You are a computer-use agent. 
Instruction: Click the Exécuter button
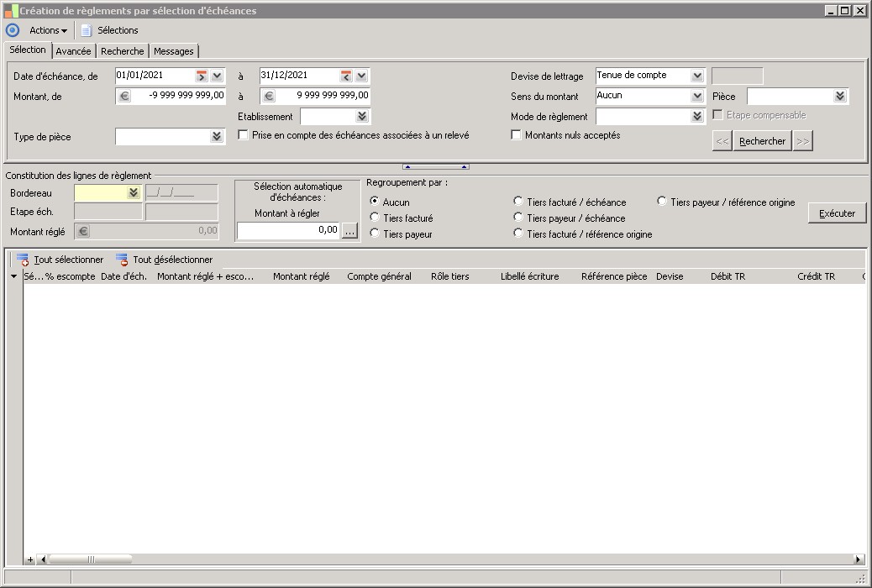tap(837, 213)
